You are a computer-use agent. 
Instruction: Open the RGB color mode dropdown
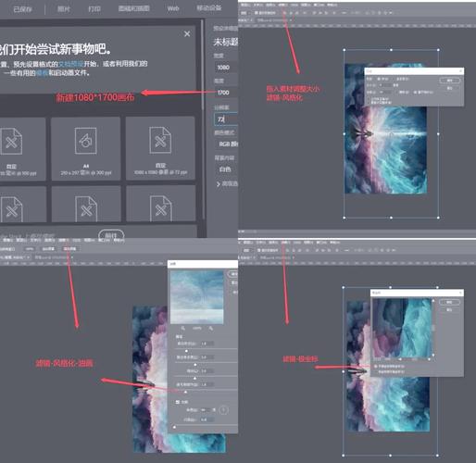point(226,144)
